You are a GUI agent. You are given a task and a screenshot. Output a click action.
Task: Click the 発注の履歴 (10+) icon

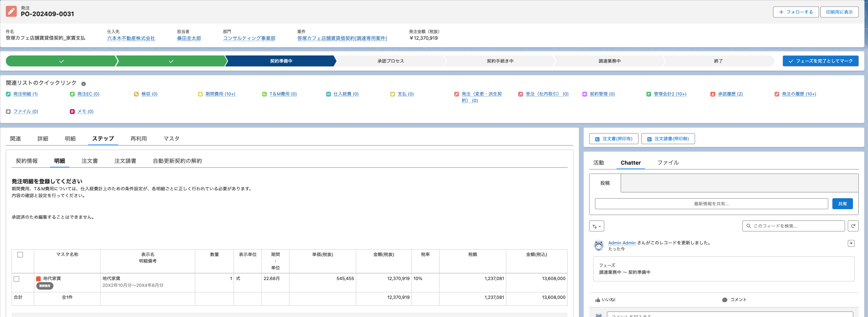pyautogui.click(x=777, y=94)
